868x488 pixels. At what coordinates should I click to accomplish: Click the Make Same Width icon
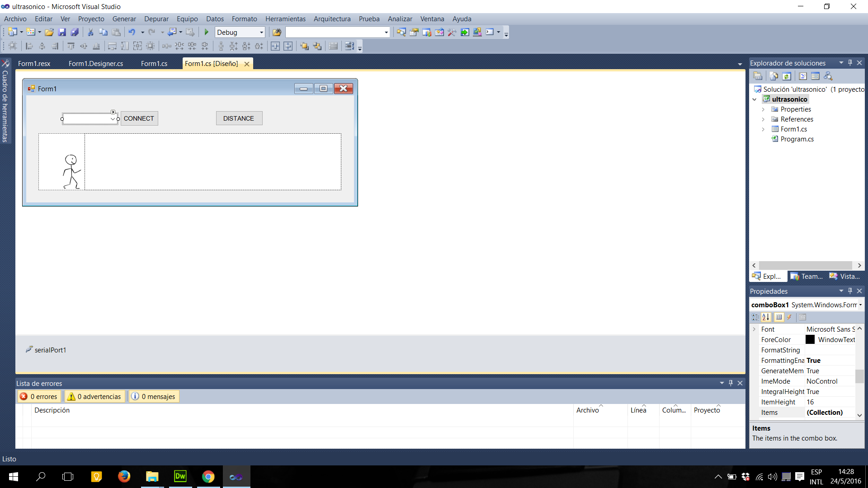[112, 46]
